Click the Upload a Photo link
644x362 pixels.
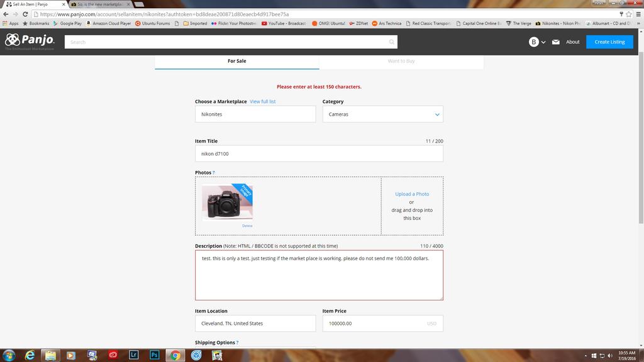pos(412,194)
